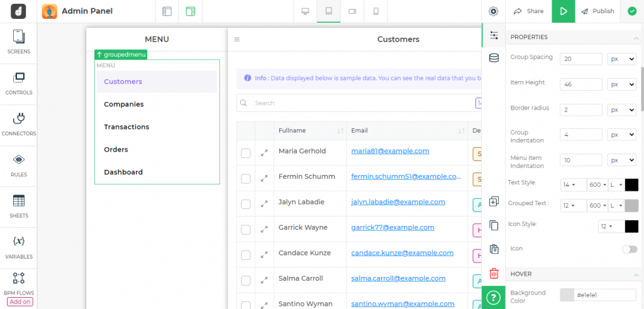Click the black Text Style color swatch

631,184
